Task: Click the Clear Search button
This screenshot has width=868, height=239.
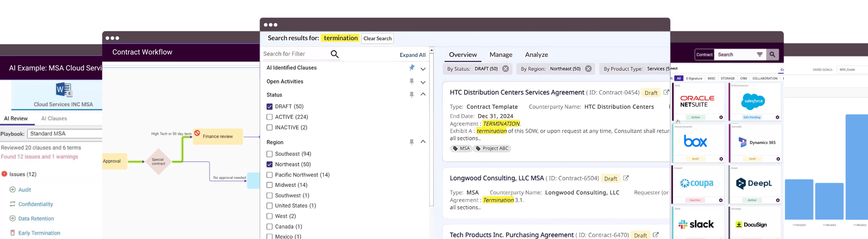Action: tap(378, 38)
